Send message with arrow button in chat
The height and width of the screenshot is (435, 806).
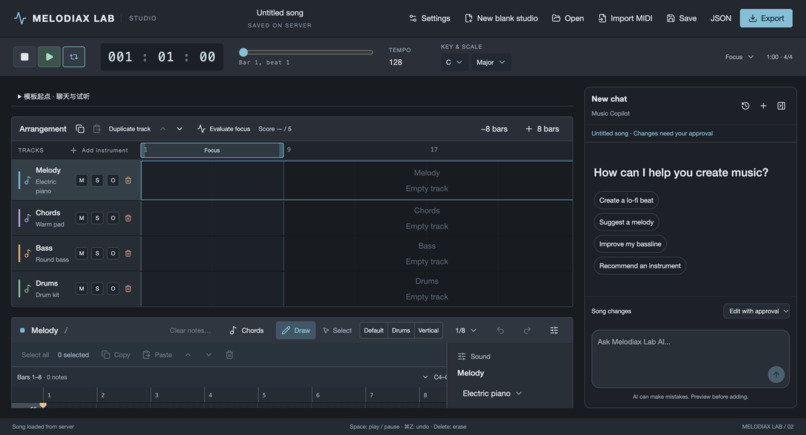coord(776,374)
